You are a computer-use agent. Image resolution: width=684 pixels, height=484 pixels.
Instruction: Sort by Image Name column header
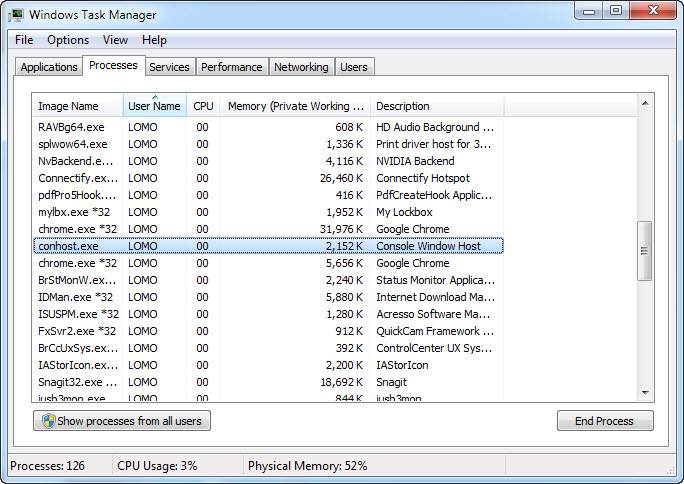[78, 106]
